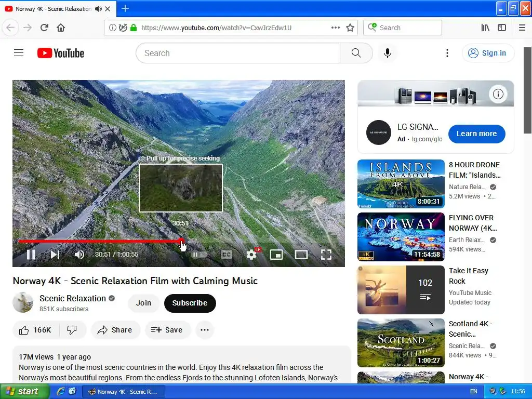Dislike the video with thumbs down

pos(72,330)
